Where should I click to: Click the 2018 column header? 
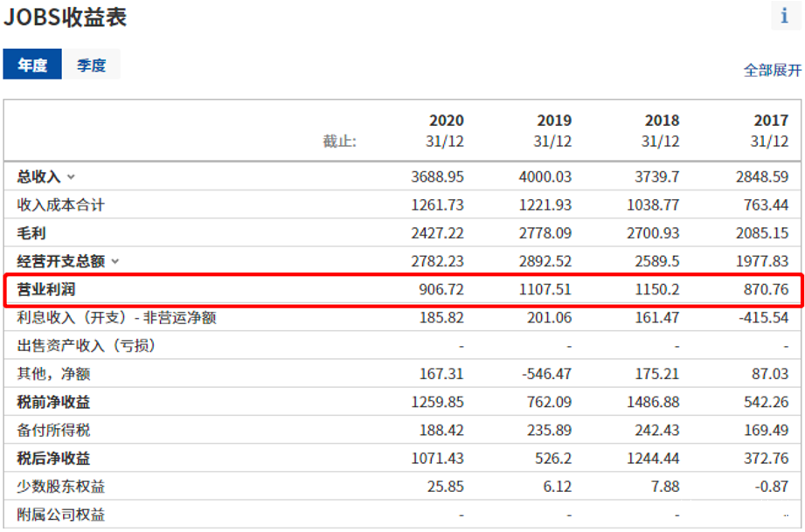click(x=661, y=121)
